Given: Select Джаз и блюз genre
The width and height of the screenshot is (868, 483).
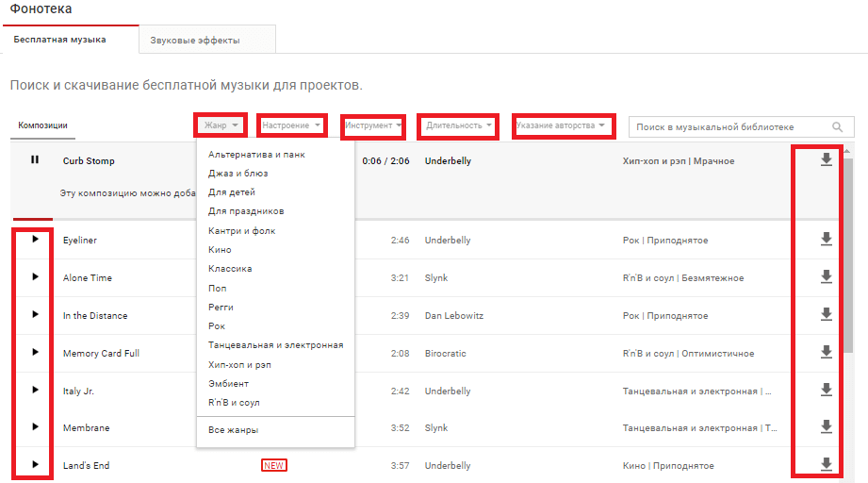Looking at the screenshot, I should (x=237, y=174).
